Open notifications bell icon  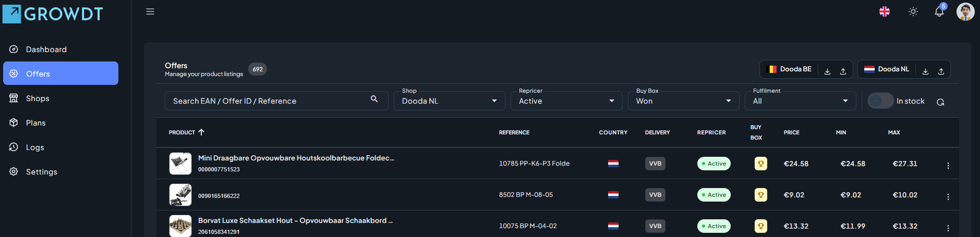(939, 11)
